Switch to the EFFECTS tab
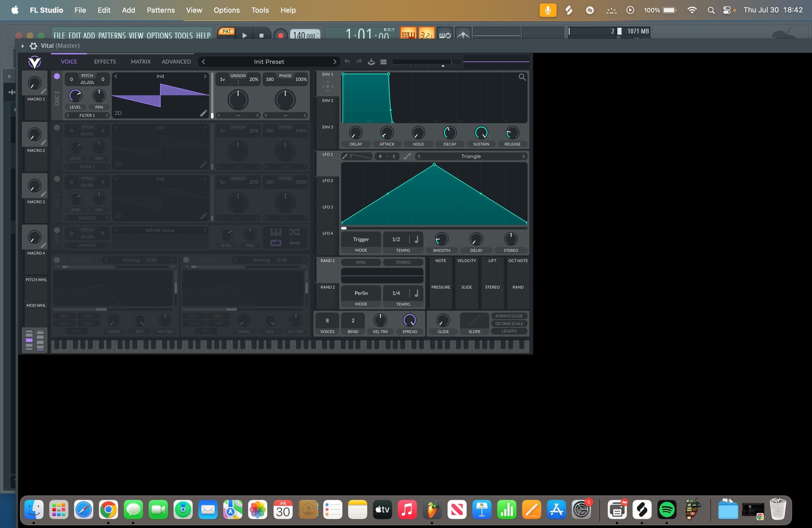The image size is (812, 528). click(x=105, y=62)
